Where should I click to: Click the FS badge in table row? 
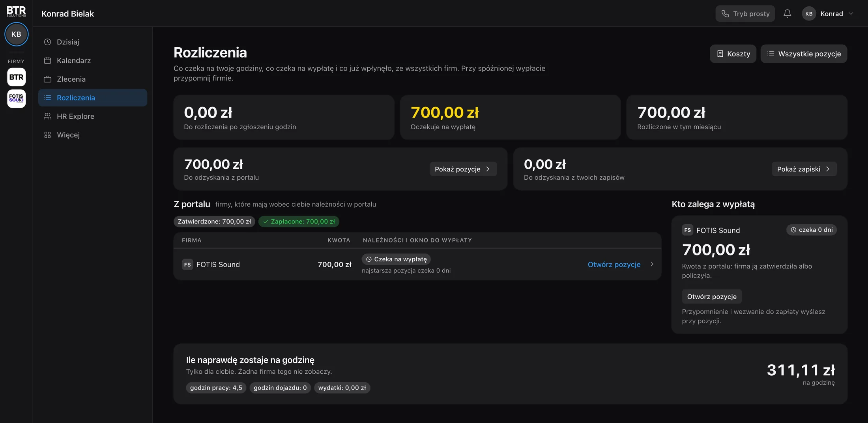coord(187,265)
